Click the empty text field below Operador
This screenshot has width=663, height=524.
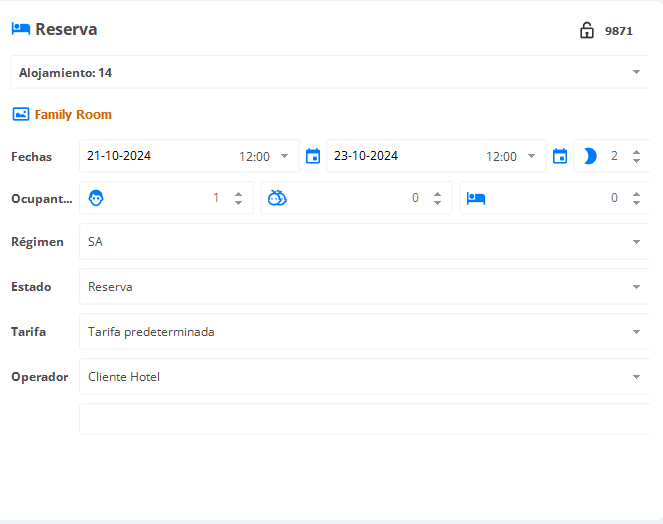364,419
